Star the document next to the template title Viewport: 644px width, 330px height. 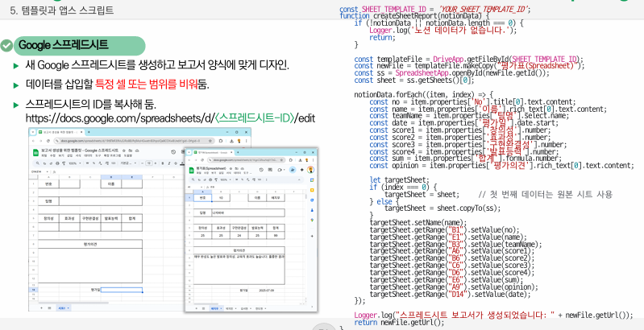123,151
